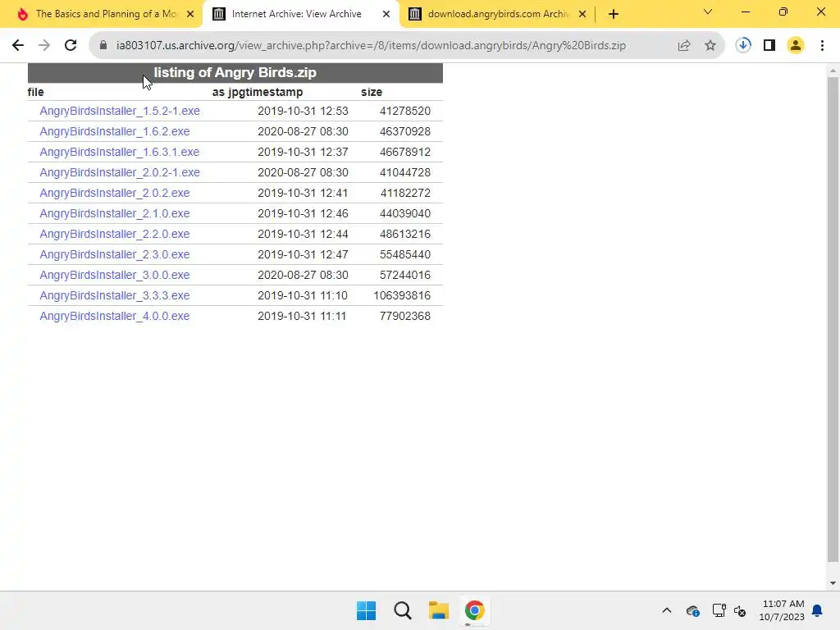Minimize the Chrome window
The height and width of the screenshot is (630, 840).
click(745, 11)
